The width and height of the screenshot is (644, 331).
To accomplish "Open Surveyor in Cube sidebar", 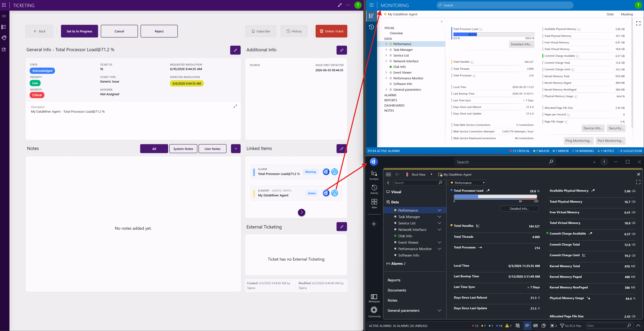I will point(374,175).
